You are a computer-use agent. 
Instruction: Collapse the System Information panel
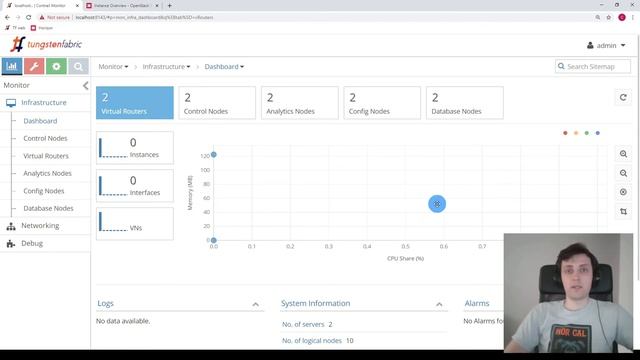pyautogui.click(x=439, y=304)
